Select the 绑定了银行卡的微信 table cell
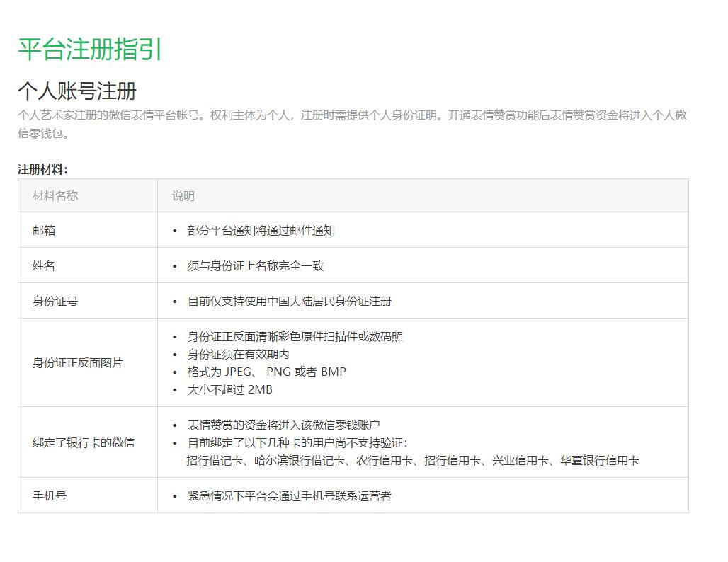 click(x=88, y=442)
